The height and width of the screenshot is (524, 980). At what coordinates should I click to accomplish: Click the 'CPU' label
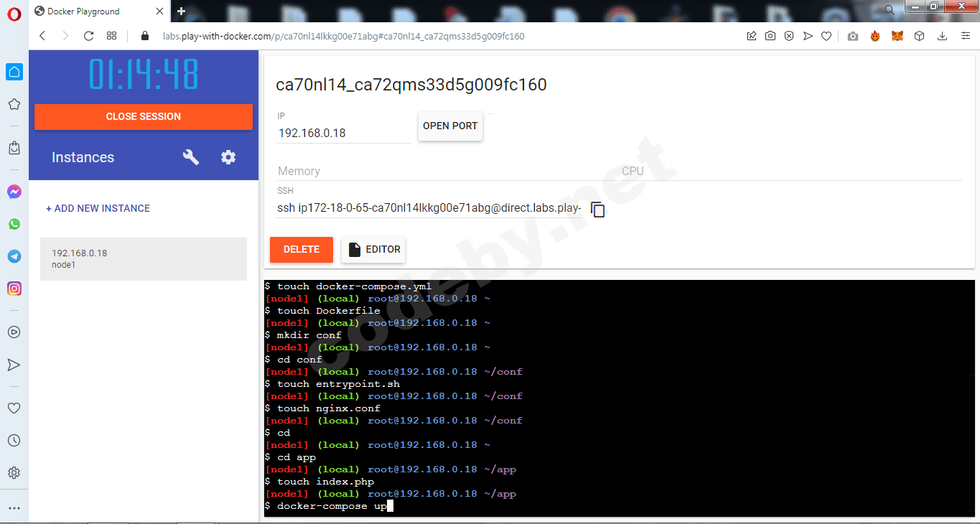click(633, 172)
